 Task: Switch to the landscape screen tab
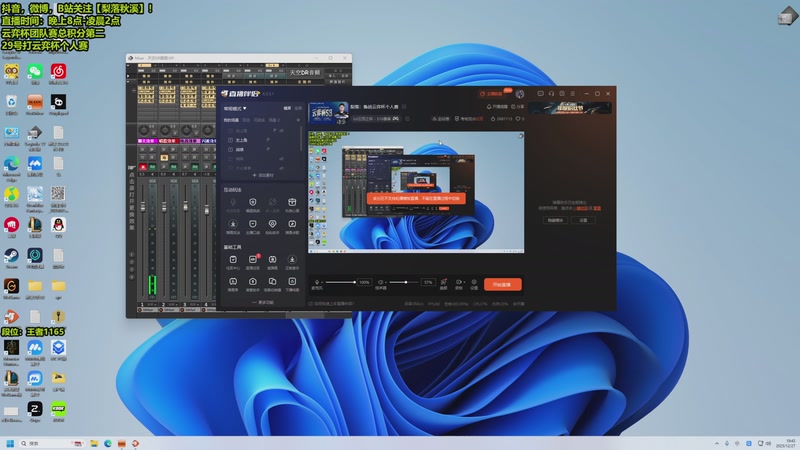pos(287,109)
